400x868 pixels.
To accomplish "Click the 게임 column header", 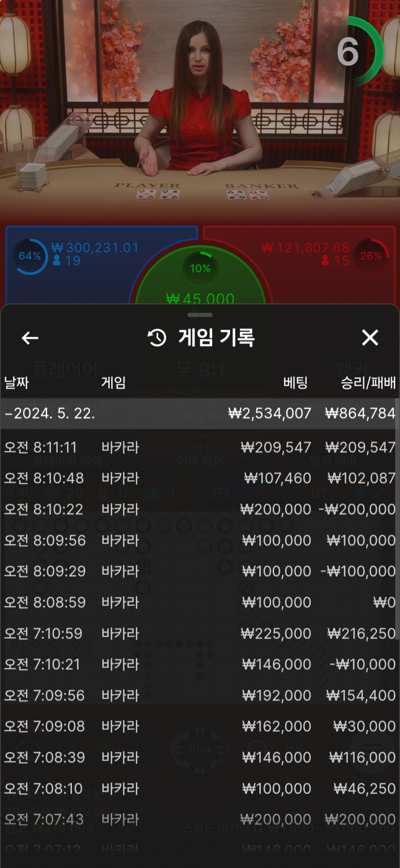I will (x=114, y=383).
